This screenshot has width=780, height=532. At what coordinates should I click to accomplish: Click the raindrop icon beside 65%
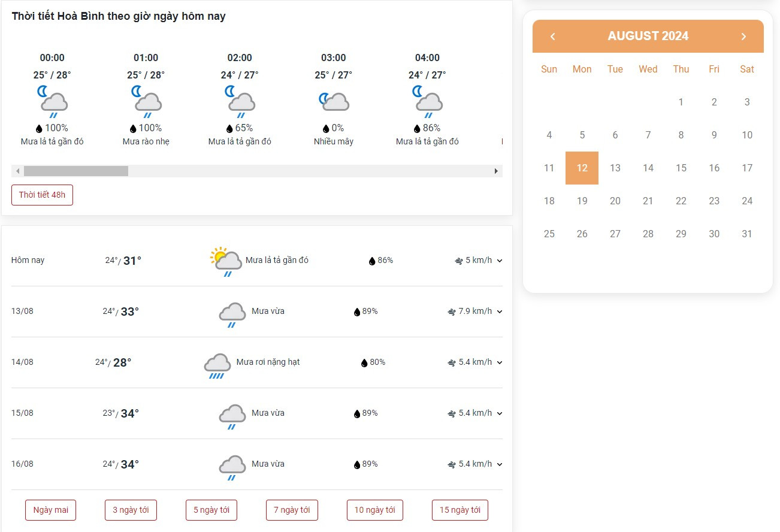coord(229,128)
